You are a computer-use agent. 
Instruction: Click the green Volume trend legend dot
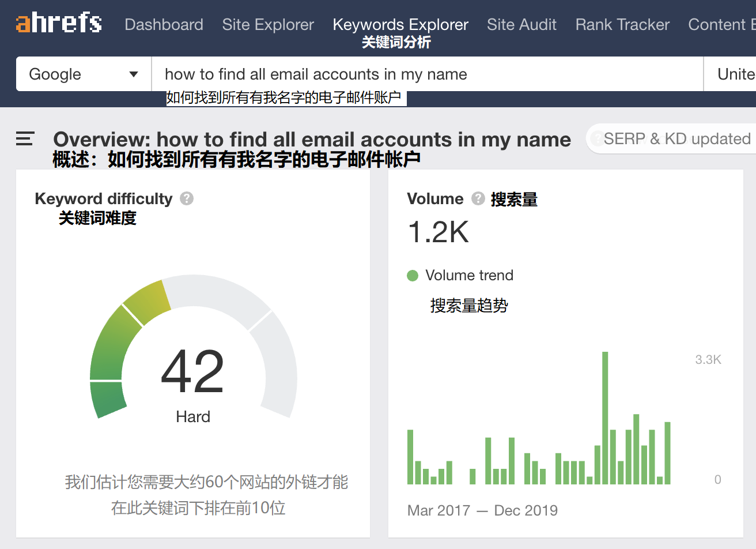413,276
